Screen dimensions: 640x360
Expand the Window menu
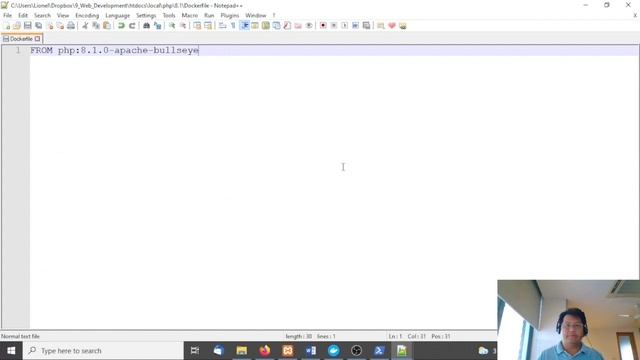pos(256,16)
